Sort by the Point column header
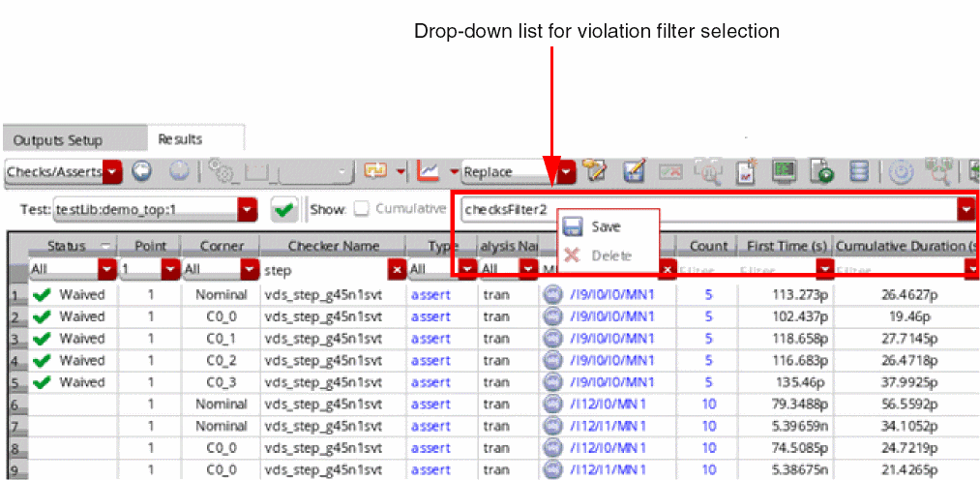 pos(149,246)
